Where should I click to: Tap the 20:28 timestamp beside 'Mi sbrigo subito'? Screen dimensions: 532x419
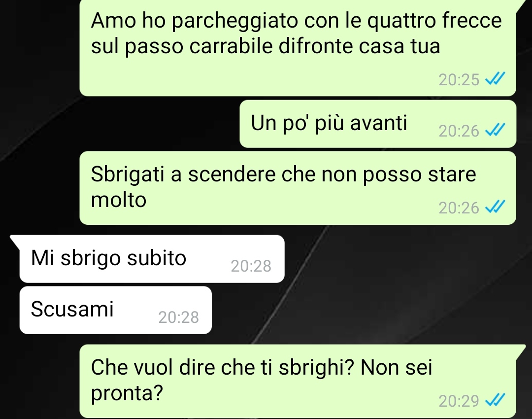(251, 266)
